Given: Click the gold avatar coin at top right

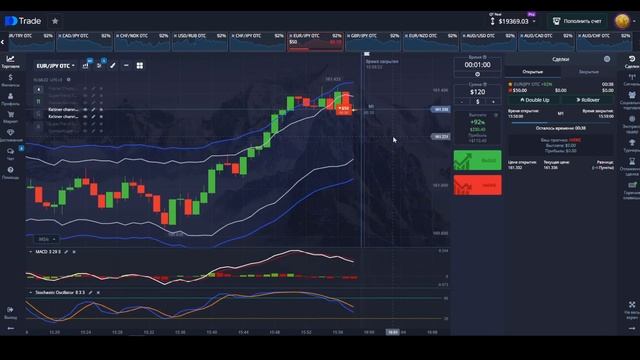Looking at the screenshot, I should (622, 21).
